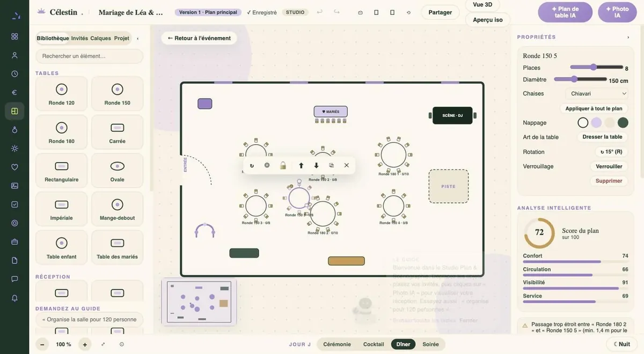Viewport: 644px width, 354px height.
Task: Zoom out with the minus button
Action: pos(42,344)
